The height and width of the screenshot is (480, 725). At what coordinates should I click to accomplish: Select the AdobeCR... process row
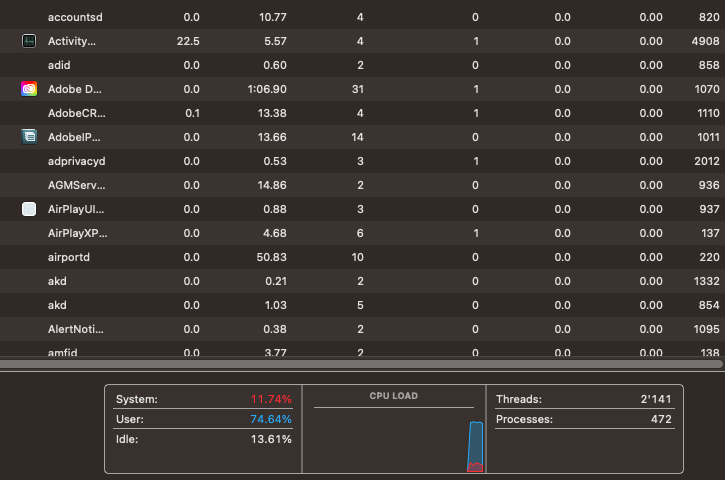[362, 113]
